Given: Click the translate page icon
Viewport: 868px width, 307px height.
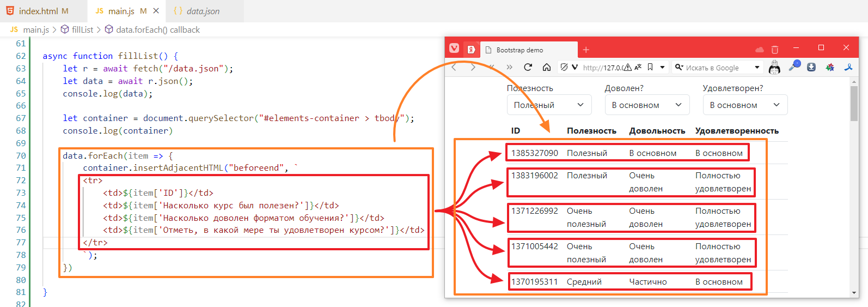Looking at the screenshot, I should [x=638, y=67].
